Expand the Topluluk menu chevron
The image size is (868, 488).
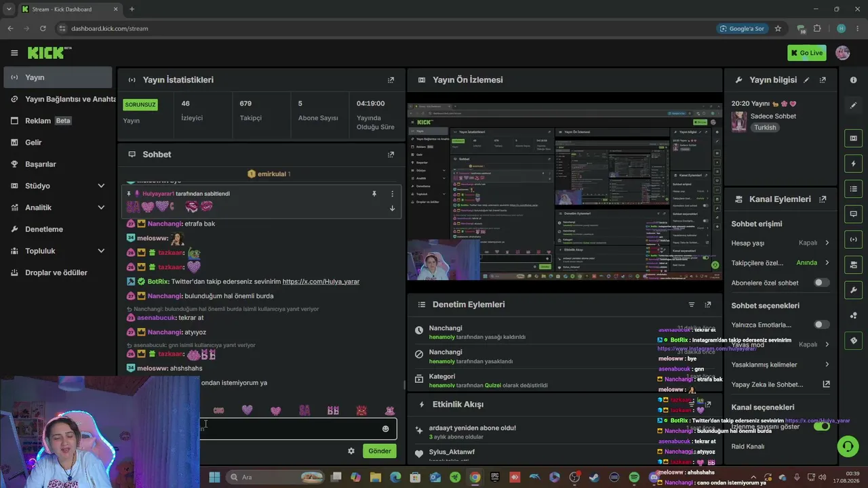tap(101, 251)
